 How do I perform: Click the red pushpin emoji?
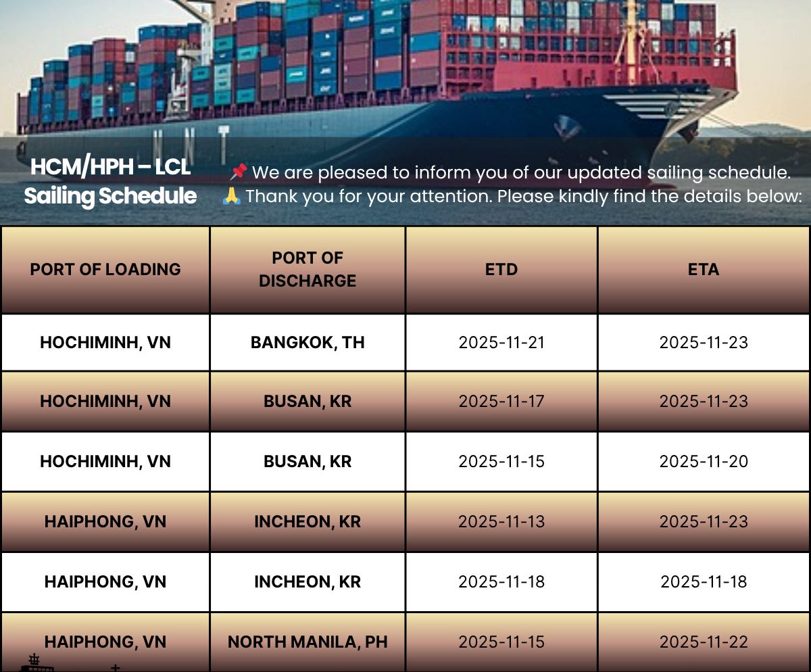pos(239,172)
